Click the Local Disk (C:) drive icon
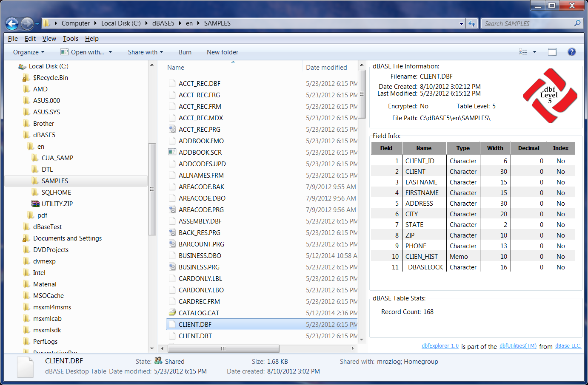The image size is (588, 385). [23, 66]
